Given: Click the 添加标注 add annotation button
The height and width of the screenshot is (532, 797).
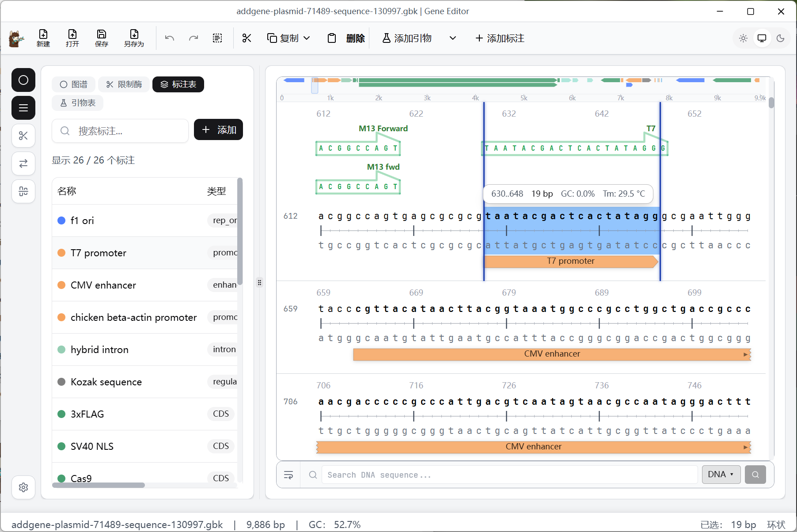Looking at the screenshot, I should click(x=500, y=38).
